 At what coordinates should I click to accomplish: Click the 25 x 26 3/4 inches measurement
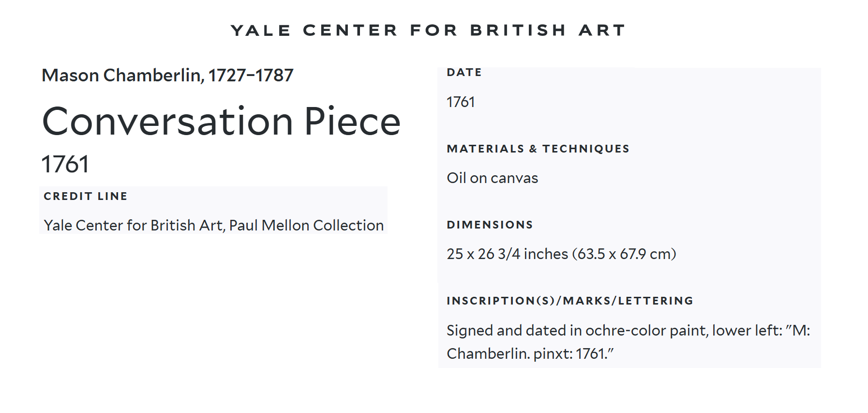click(507, 254)
